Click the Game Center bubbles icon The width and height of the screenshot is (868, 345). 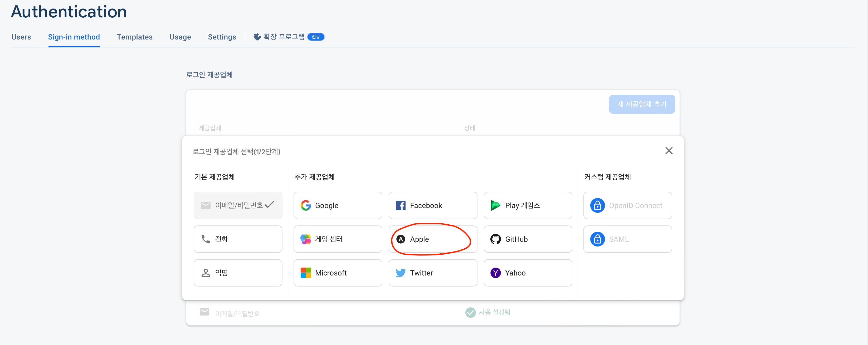click(306, 239)
